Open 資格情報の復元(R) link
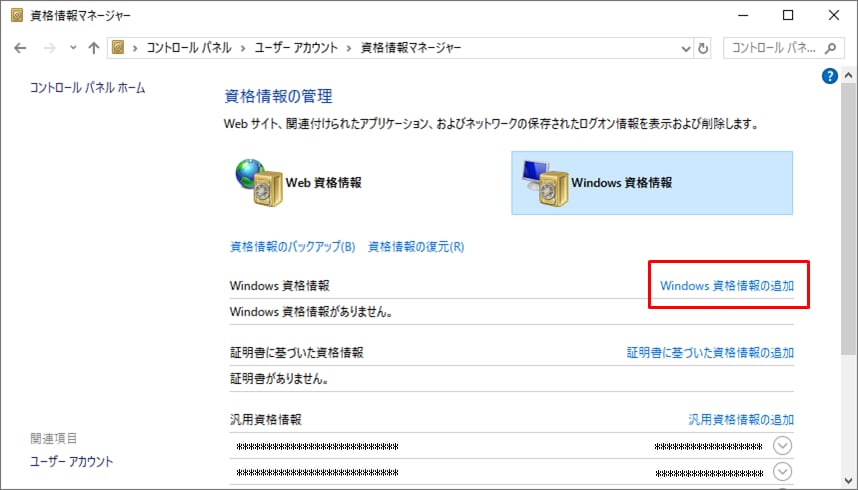This screenshot has width=858, height=490. tap(416, 246)
